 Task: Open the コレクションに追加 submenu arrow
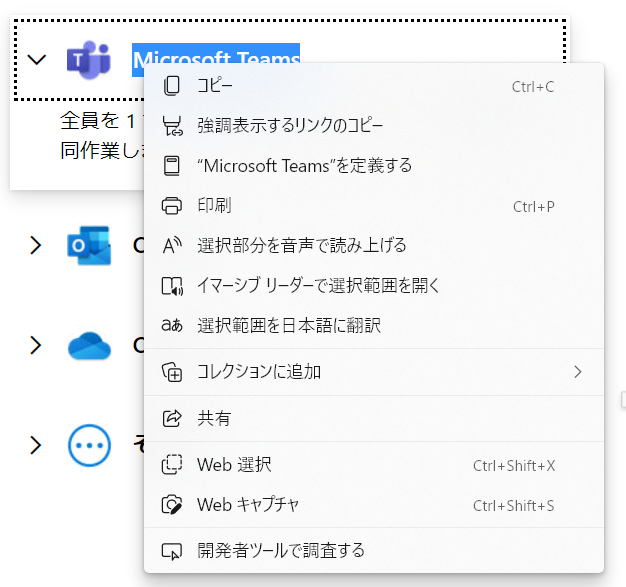(x=578, y=372)
